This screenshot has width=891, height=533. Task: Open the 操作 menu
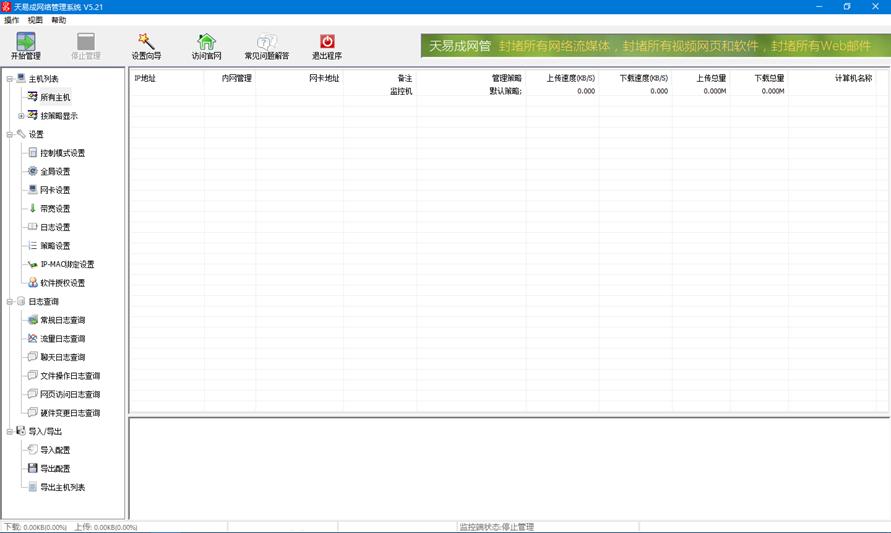[x=11, y=20]
